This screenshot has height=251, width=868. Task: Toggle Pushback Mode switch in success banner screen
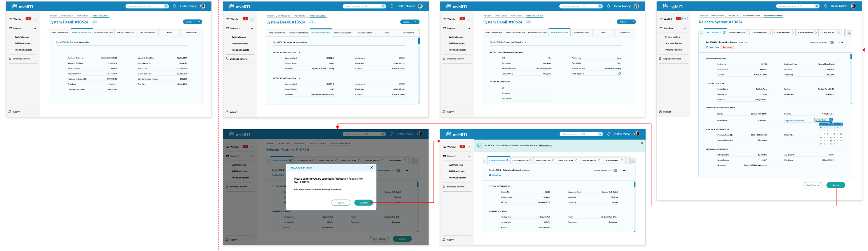(614, 170)
